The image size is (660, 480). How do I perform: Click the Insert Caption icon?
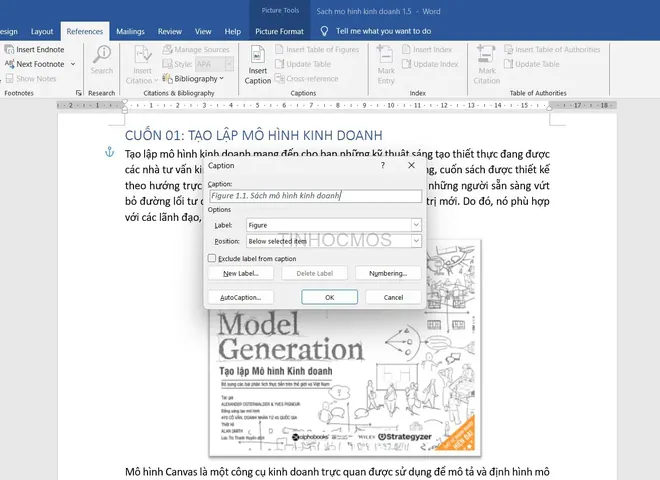258,55
